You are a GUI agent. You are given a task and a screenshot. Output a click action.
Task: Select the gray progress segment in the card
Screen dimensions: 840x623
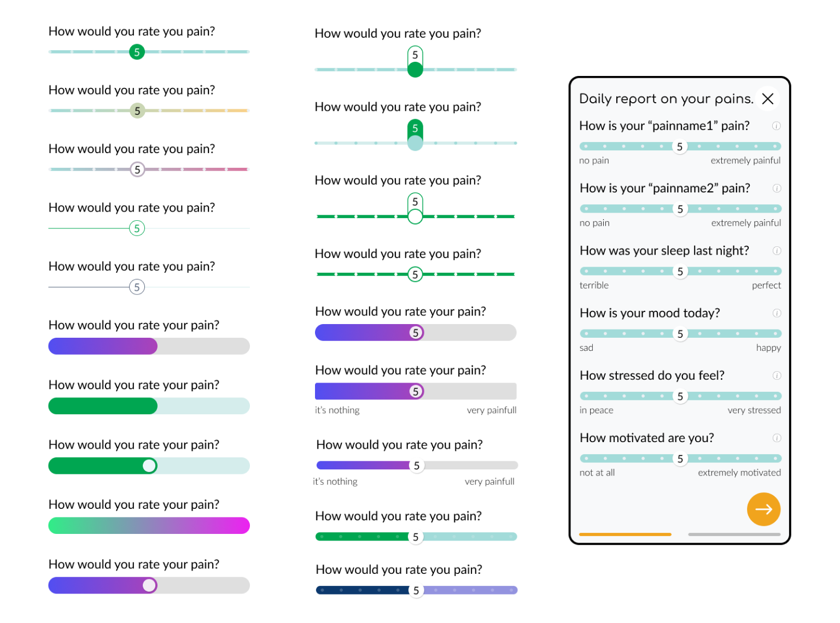(x=734, y=534)
